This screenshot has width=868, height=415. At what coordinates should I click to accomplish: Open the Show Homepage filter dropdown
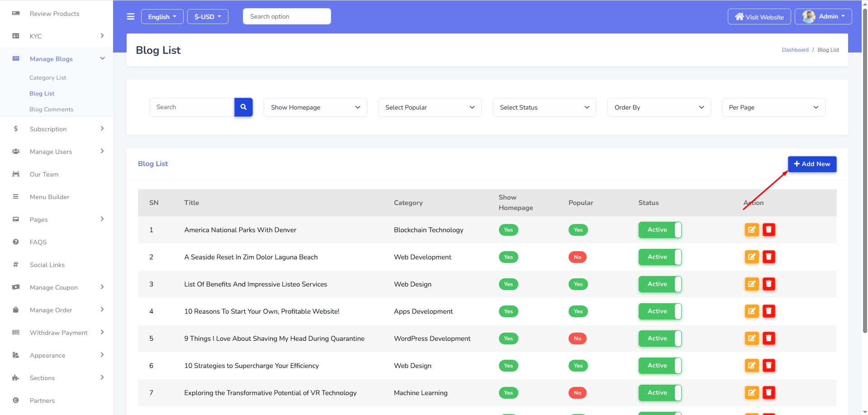315,107
